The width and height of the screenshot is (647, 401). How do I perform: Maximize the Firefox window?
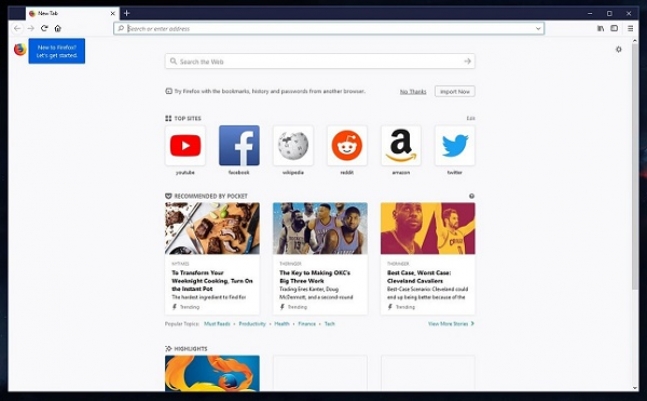pos(609,14)
